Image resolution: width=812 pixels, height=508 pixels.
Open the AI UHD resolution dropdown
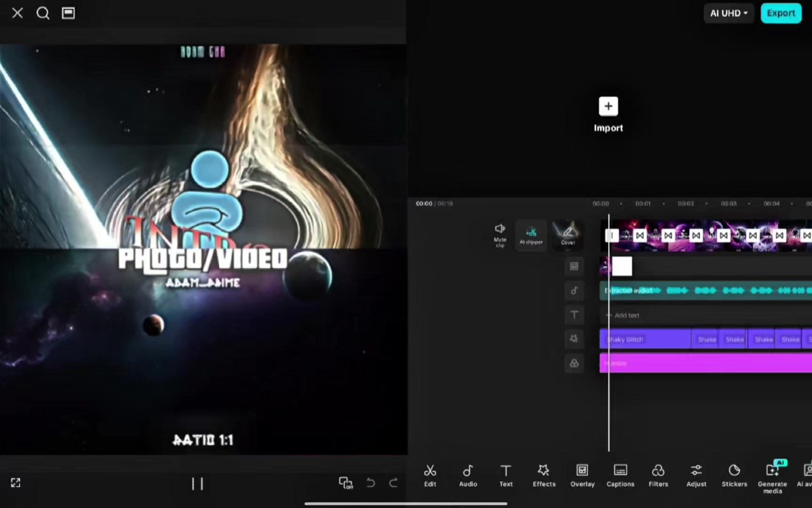point(729,13)
